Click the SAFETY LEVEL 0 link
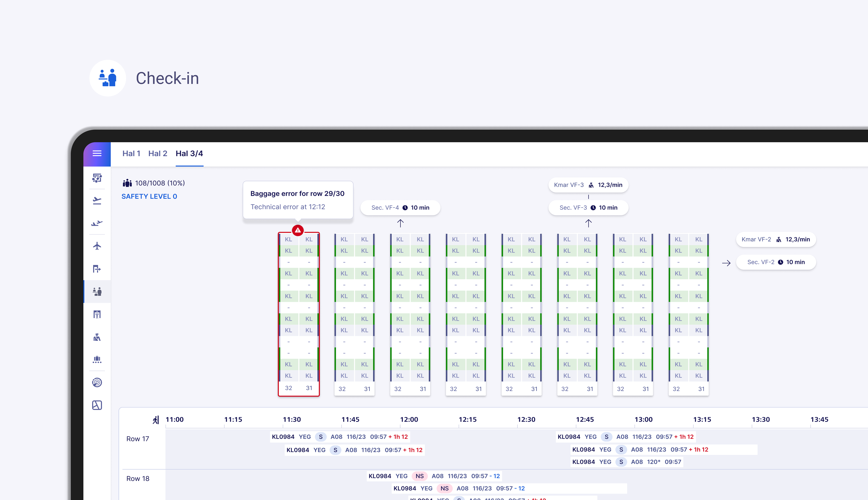The height and width of the screenshot is (500, 868). tap(149, 197)
